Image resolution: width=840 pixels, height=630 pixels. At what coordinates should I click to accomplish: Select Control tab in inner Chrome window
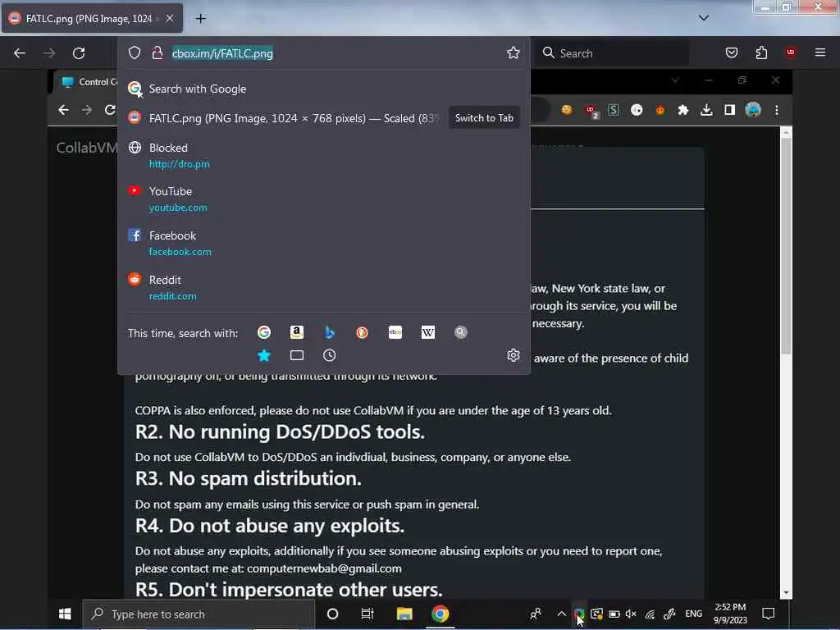pos(89,82)
